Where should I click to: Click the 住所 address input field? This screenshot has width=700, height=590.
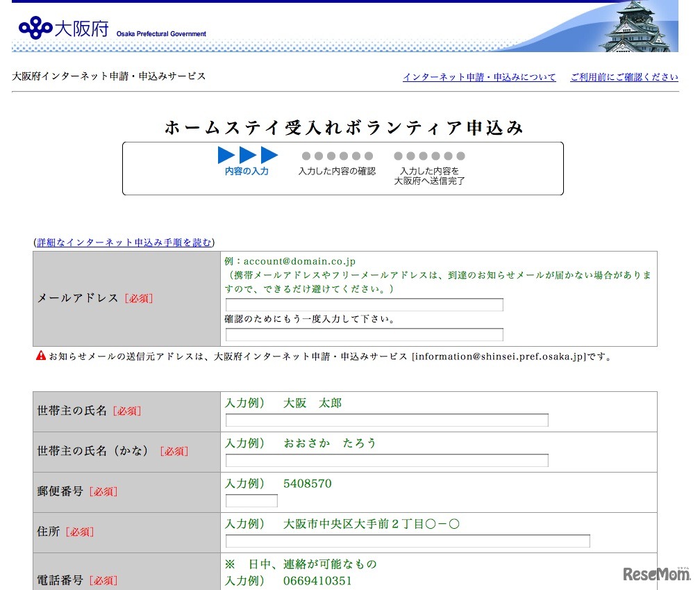pos(408,541)
